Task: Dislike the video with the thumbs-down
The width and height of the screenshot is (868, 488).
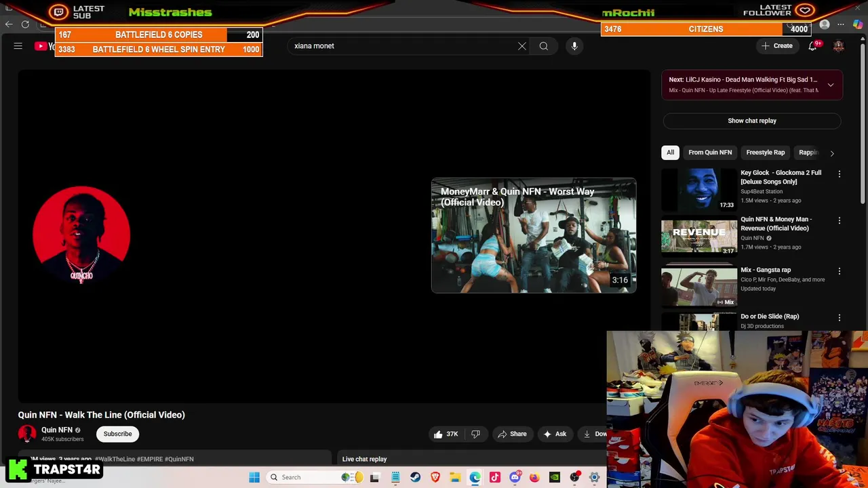Action: pyautogui.click(x=475, y=434)
